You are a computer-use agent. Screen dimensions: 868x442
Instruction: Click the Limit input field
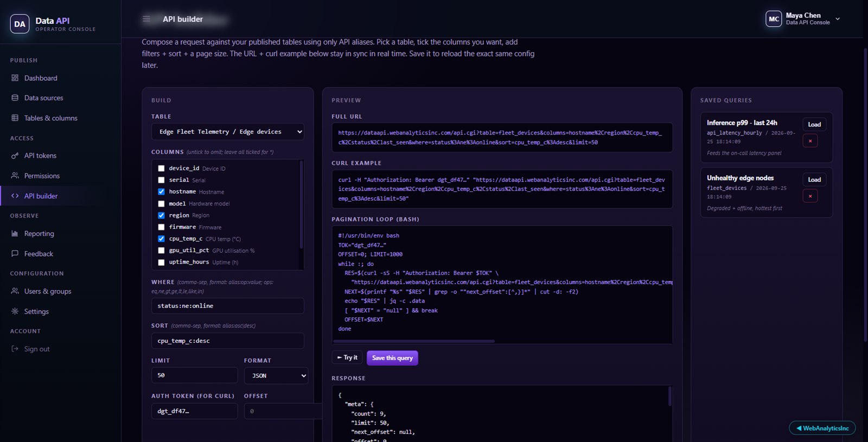tap(194, 375)
